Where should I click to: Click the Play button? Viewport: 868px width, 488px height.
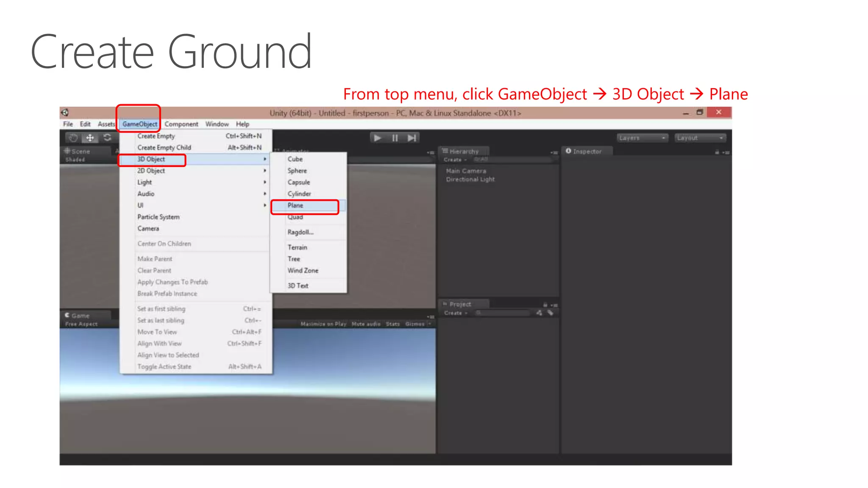(377, 138)
